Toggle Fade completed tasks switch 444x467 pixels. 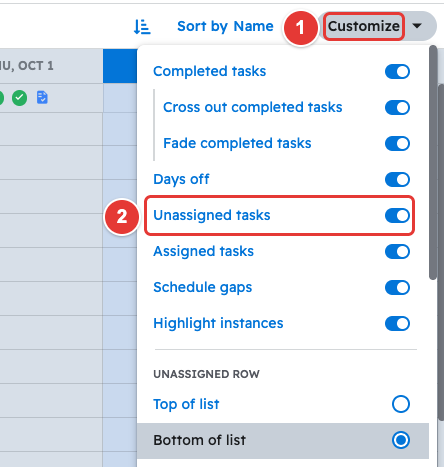397,143
